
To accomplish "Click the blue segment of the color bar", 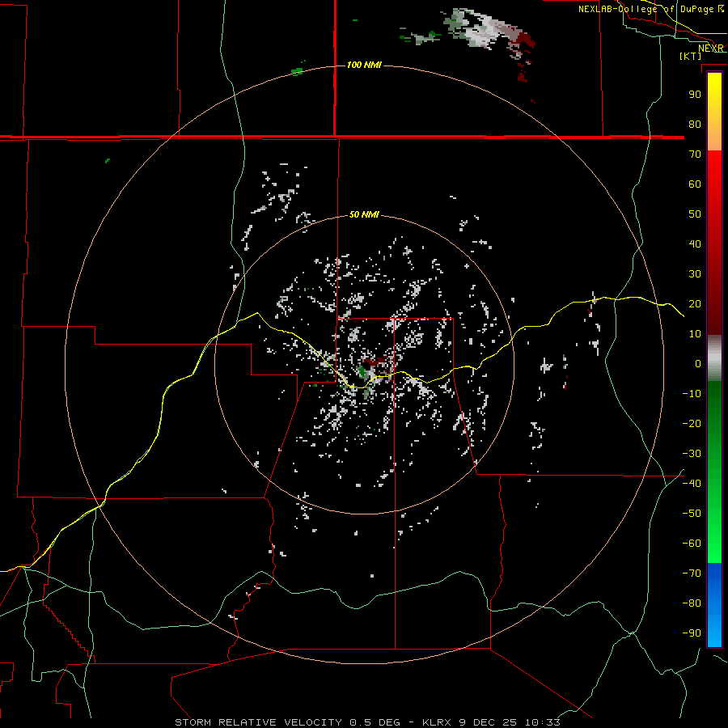I will (x=714, y=604).
